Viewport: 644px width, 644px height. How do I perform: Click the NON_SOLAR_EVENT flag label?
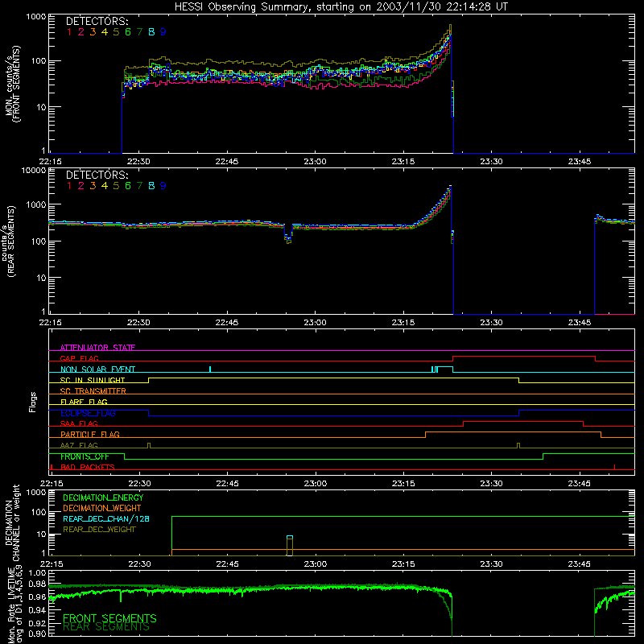click(97, 369)
